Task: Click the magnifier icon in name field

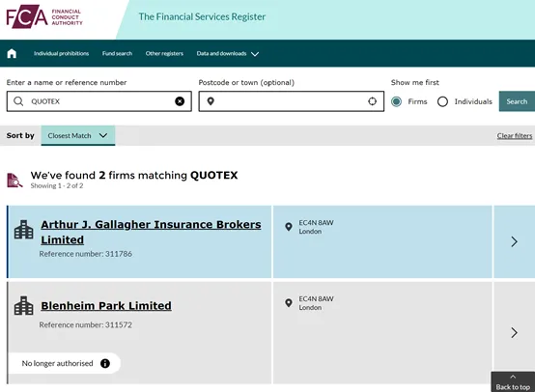Action: [x=18, y=101]
